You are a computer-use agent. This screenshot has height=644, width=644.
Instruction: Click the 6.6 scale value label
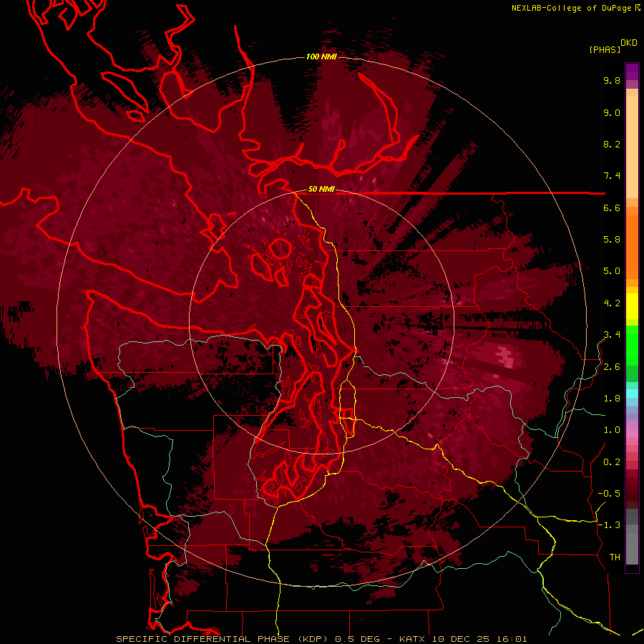click(612, 208)
